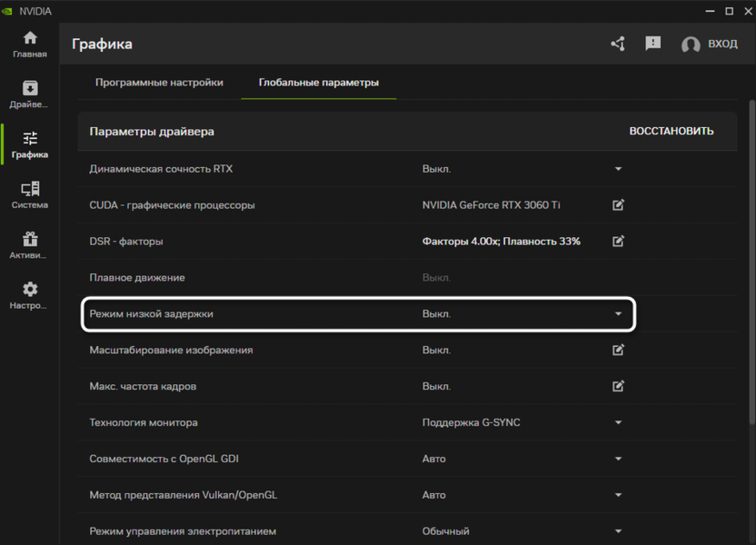Edit Масштабирование изображения setting

[x=618, y=351]
